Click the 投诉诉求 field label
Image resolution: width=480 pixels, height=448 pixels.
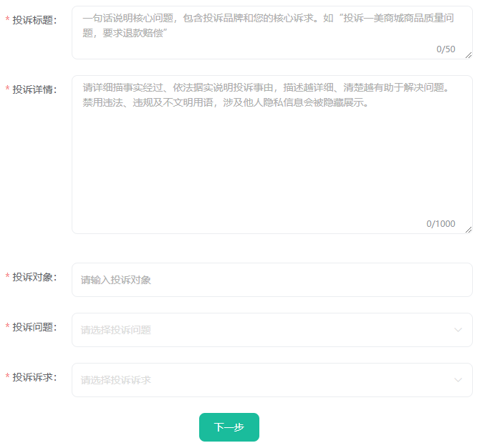pos(34,377)
